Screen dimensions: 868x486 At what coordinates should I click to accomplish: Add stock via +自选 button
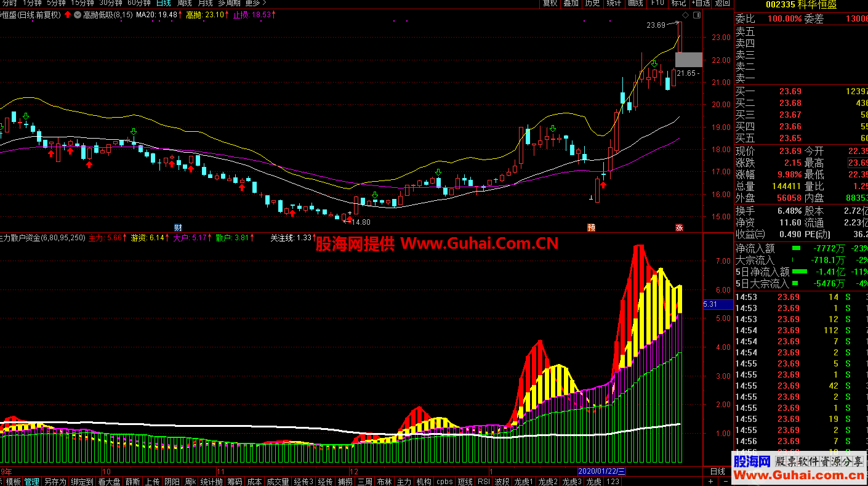[x=701, y=3]
